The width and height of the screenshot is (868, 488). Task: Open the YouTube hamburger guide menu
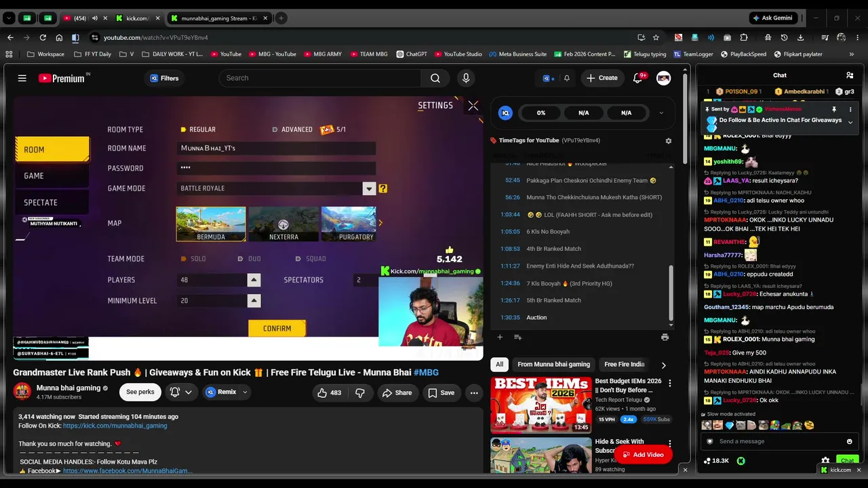tap(22, 78)
